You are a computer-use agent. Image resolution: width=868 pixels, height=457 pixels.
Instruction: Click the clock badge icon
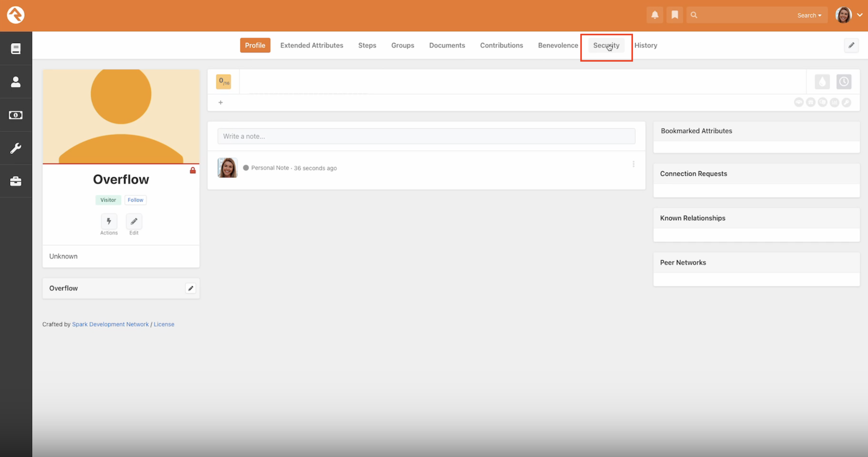[x=844, y=81]
